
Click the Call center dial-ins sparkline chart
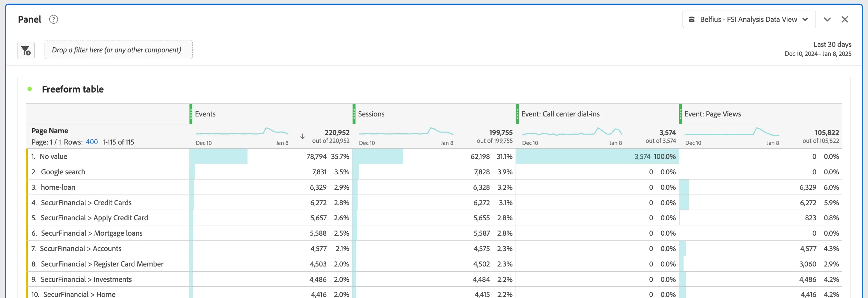[572, 132]
